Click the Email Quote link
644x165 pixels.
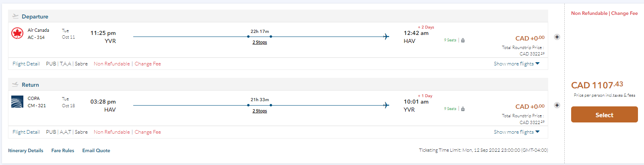[x=96, y=151]
